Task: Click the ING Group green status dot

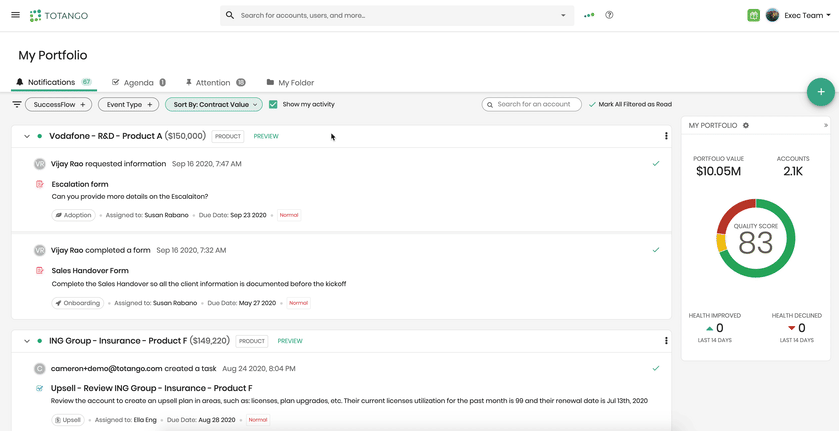Action: (x=40, y=341)
